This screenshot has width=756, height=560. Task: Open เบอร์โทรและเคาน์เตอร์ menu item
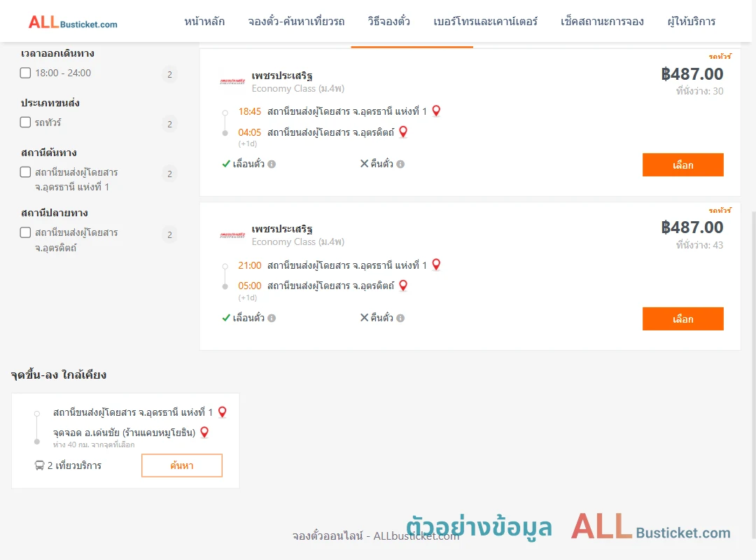pos(486,21)
